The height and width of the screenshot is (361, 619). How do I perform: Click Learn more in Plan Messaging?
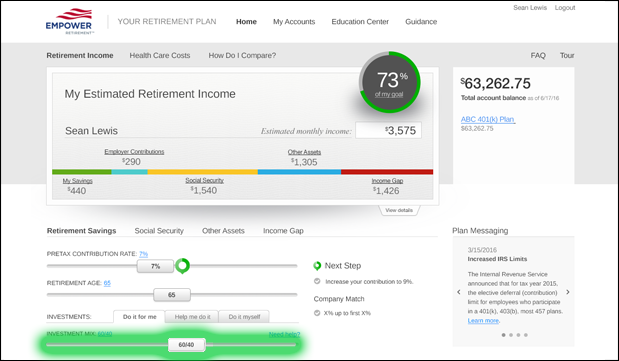coord(483,321)
